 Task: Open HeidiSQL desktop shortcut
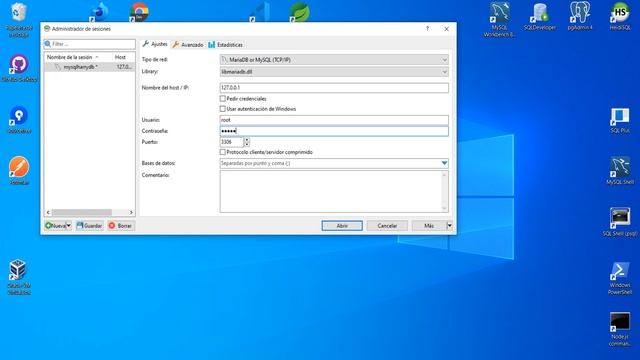pyautogui.click(x=620, y=16)
